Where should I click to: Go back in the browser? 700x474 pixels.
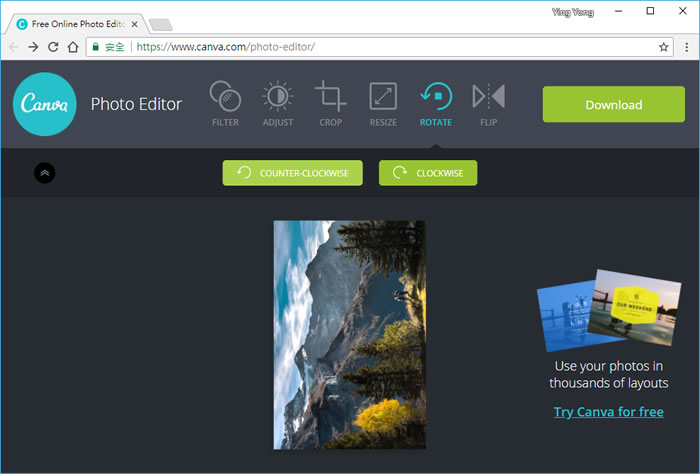13,47
